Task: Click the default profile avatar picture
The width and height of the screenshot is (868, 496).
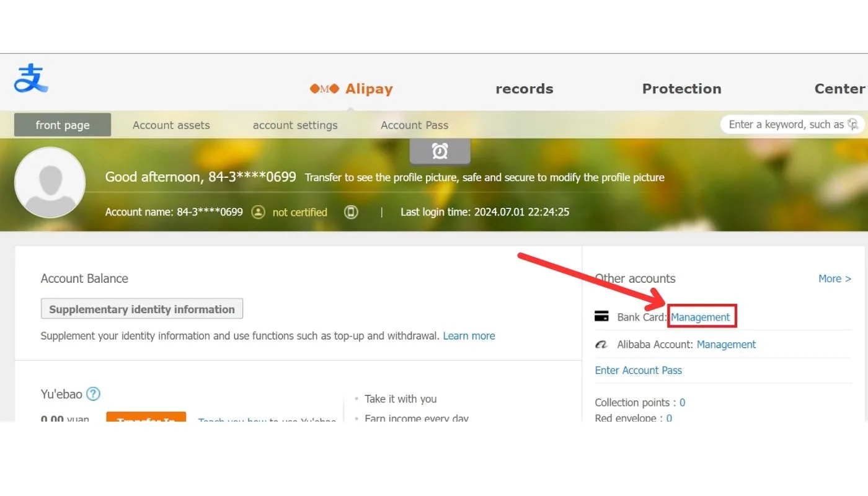Action: point(50,182)
